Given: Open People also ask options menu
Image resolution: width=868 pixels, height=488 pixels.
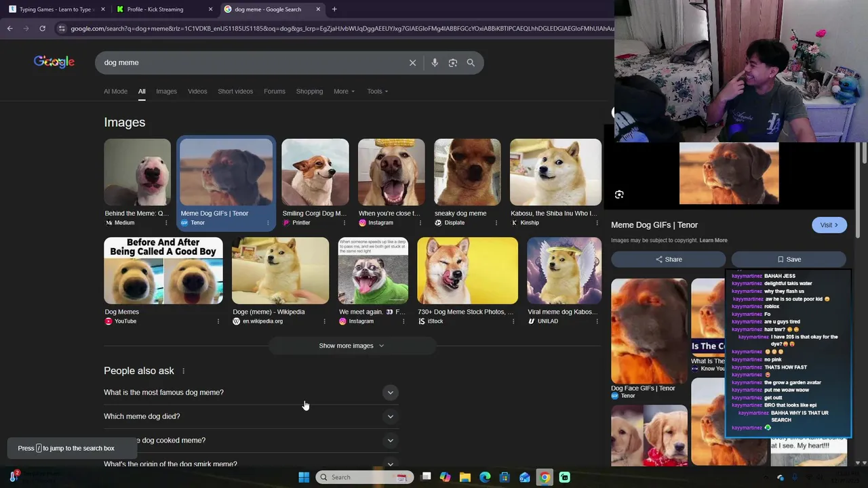Looking at the screenshot, I should (183, 371).
